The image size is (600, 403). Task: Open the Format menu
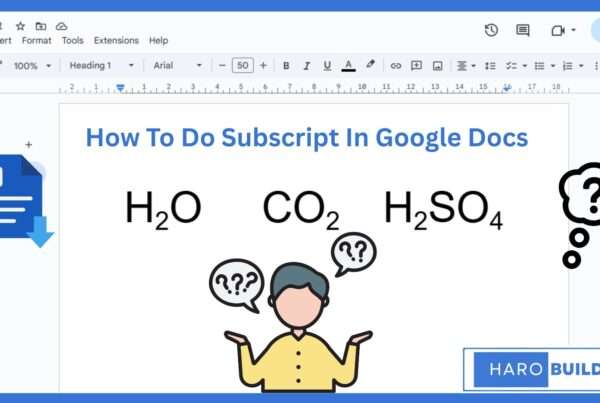[x=36, y=40]
